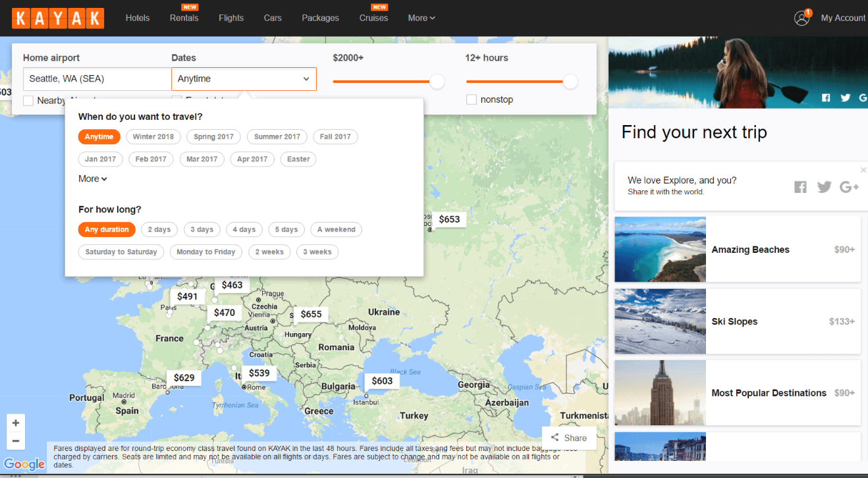
Task: Go to the Flights tab
Action: pyautogui.click(x=231, y=18)
